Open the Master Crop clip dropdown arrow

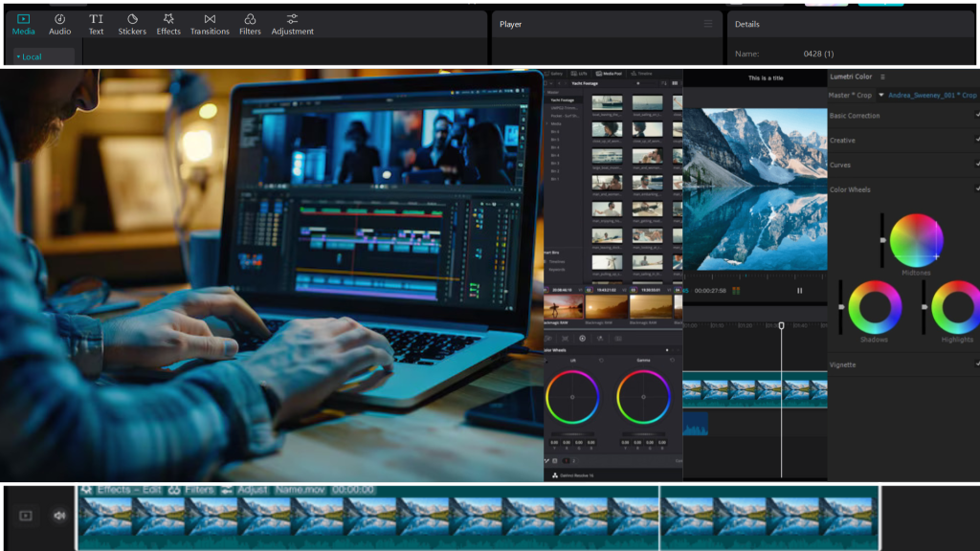pyautogui.click(x=880, y=96)
